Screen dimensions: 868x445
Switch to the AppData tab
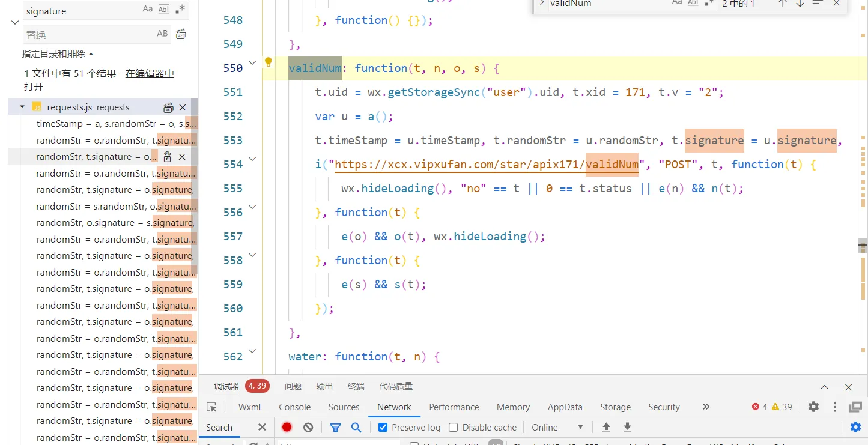point(565,407)
